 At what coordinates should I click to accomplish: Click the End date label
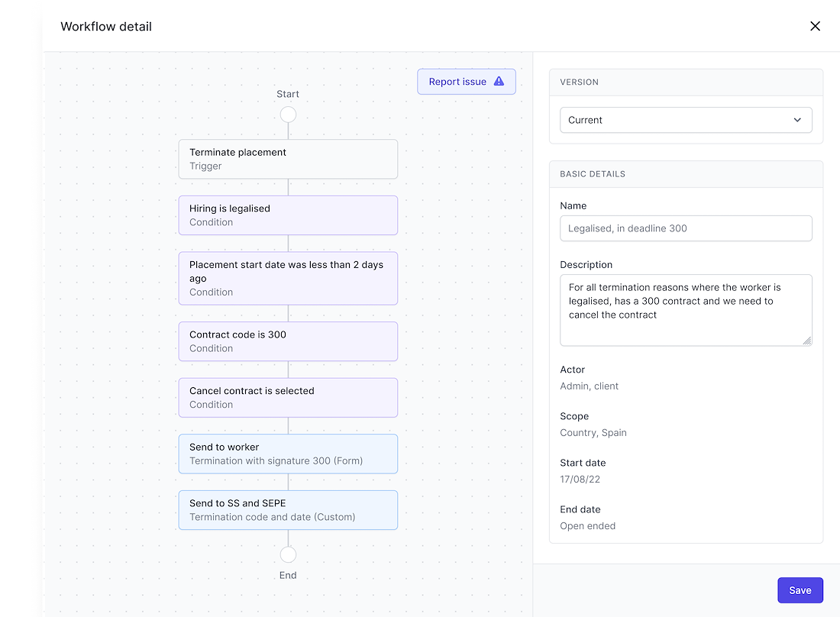pyautogui.click(x=580, y=509)
